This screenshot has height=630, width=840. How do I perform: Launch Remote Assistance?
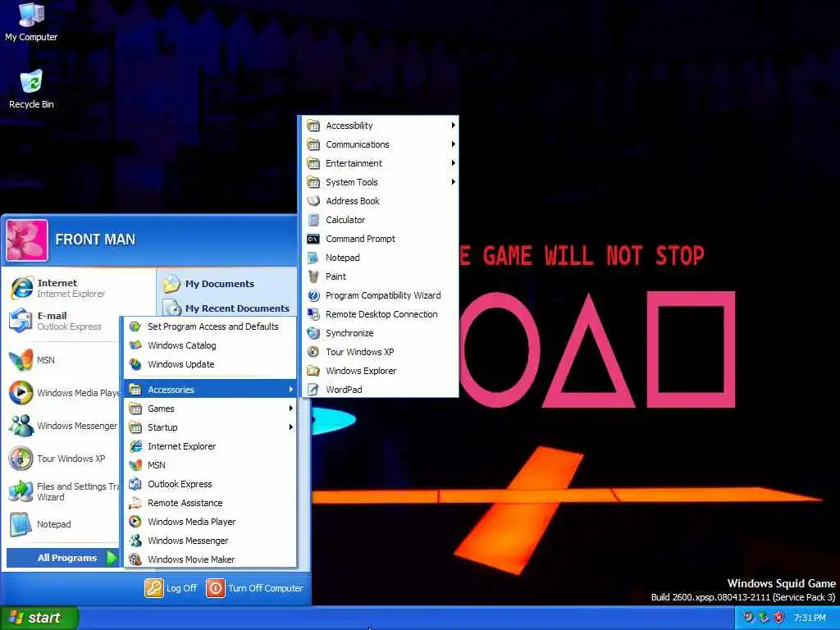point(211,503)
